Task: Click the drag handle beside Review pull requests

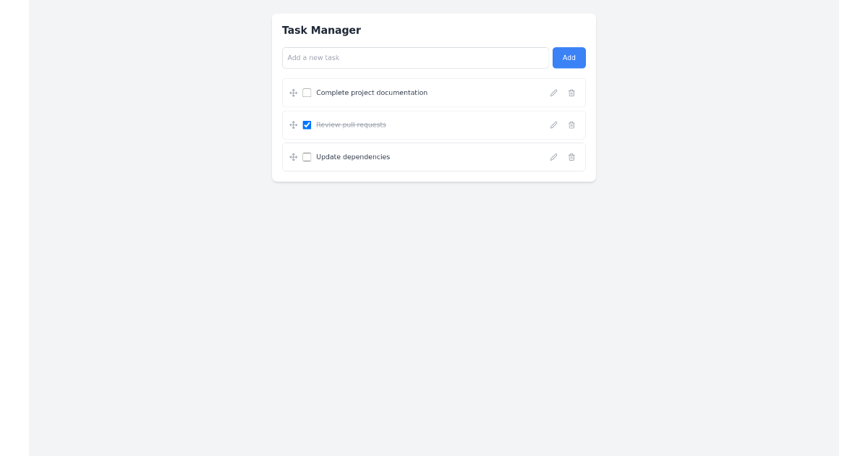Action: point(293,124)
